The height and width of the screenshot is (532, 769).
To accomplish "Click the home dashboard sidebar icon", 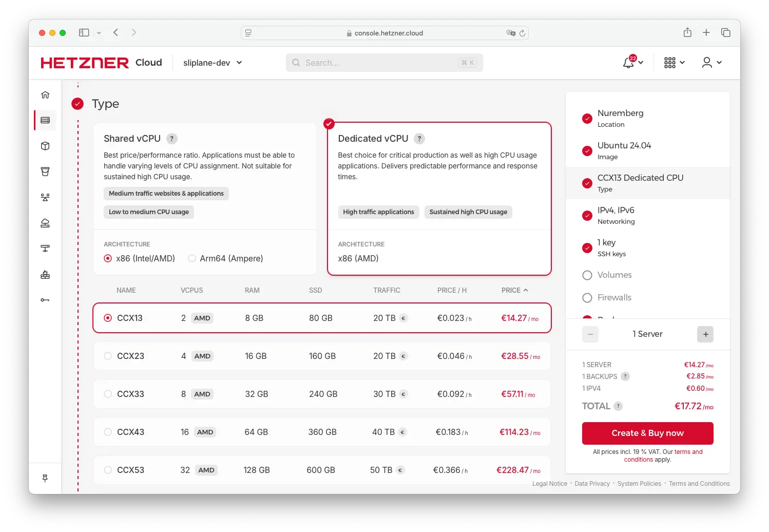I will click(x=45, y=95).
